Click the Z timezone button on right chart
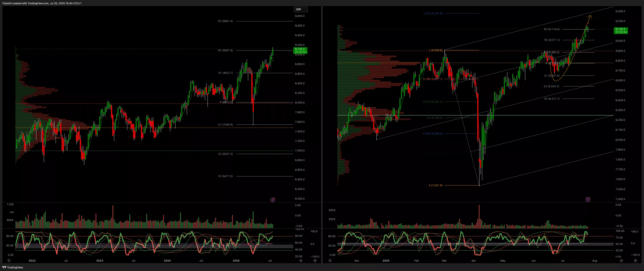This screenshot has height=271, width=644. click(x=330, y=261)
